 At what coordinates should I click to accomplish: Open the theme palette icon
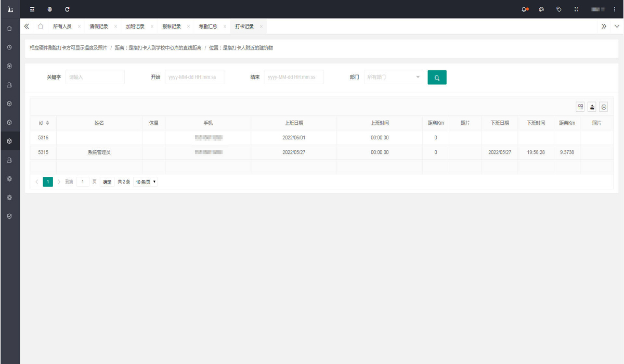point(541,9)
